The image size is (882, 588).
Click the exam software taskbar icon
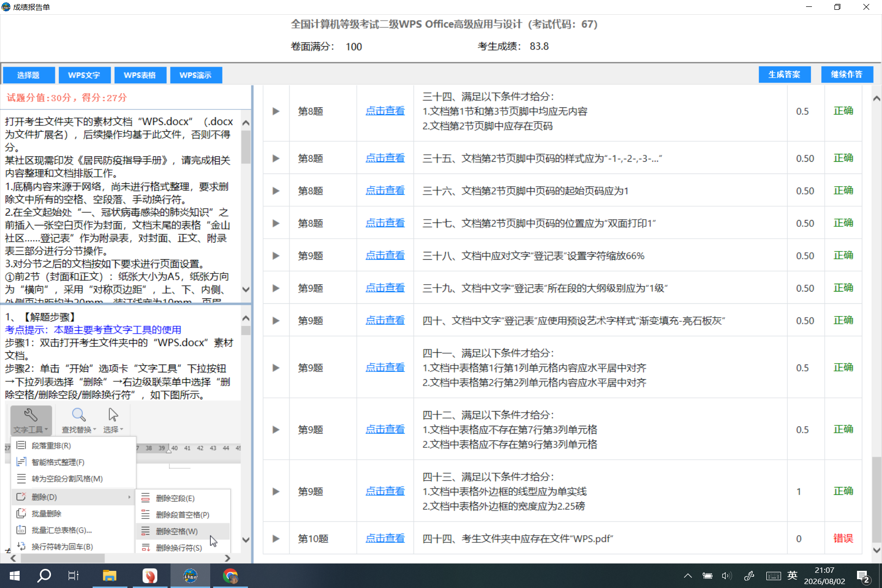(x=190, y=576)
